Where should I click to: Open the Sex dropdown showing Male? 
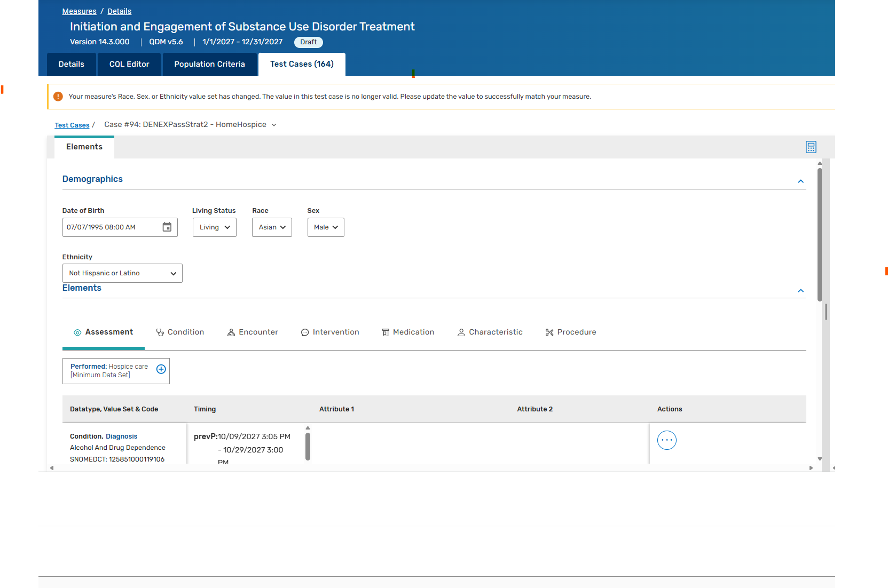point(326,227)
